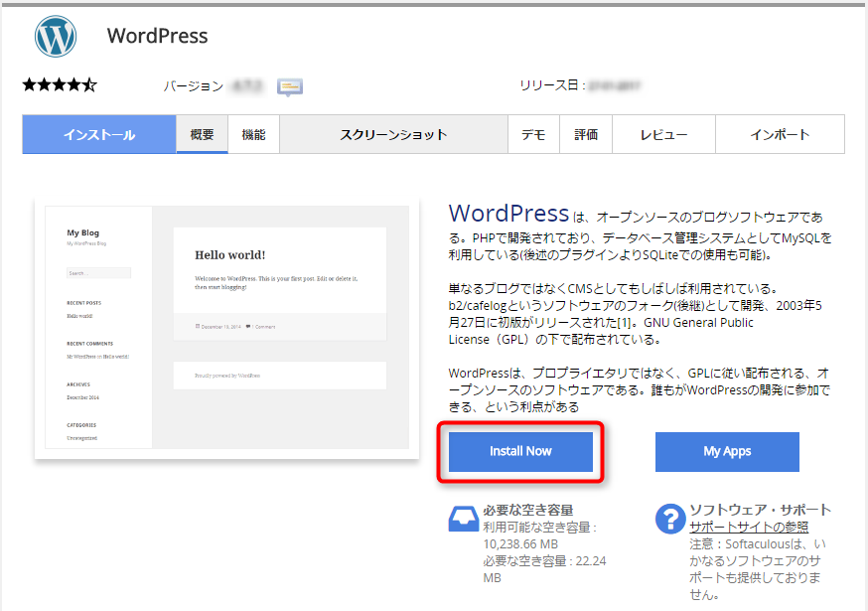
Task: Click the 10,238.66 MB available space value
Action: (x=520, y=544)
